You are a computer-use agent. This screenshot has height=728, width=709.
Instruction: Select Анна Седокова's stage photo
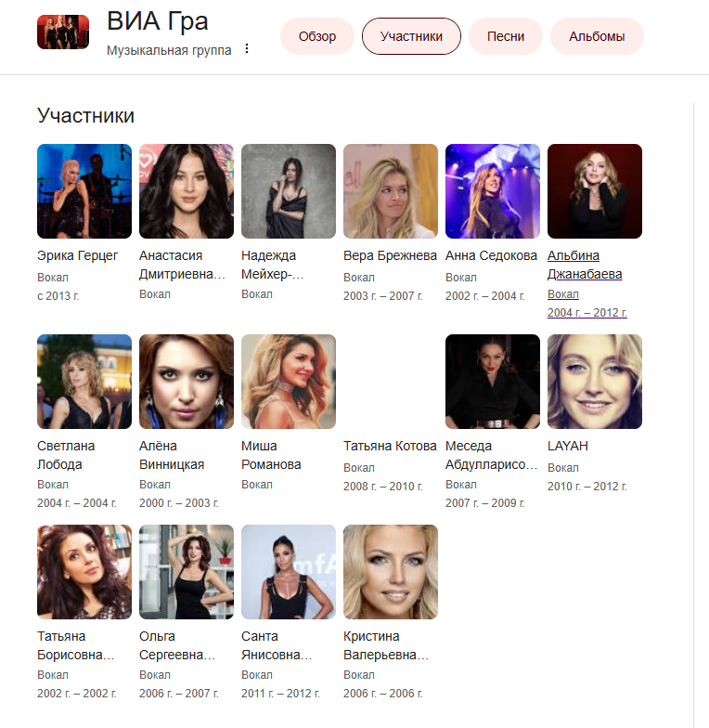point(493,191)
